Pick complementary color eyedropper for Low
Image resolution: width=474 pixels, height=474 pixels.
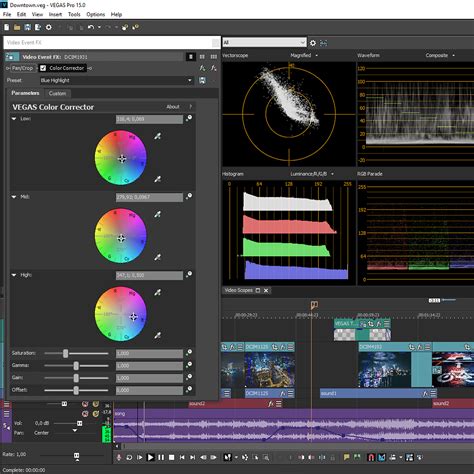click(158, 136)
